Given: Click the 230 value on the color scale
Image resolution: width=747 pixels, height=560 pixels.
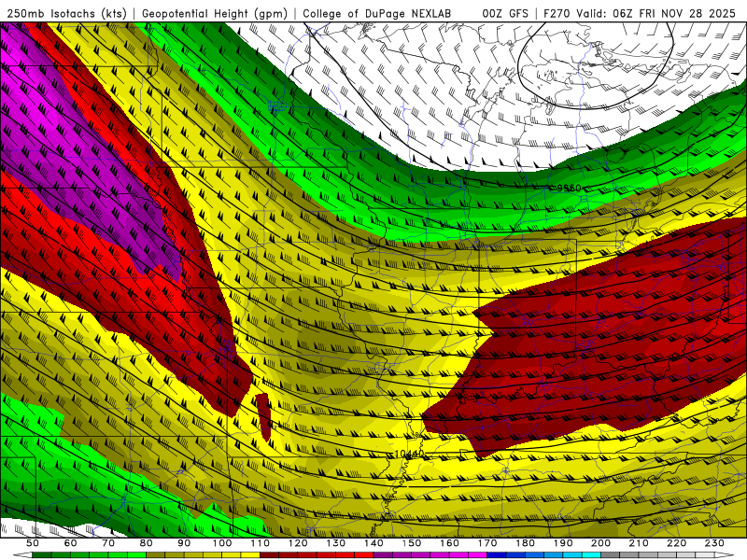Looking at the screenshot, I should point(714,543).
